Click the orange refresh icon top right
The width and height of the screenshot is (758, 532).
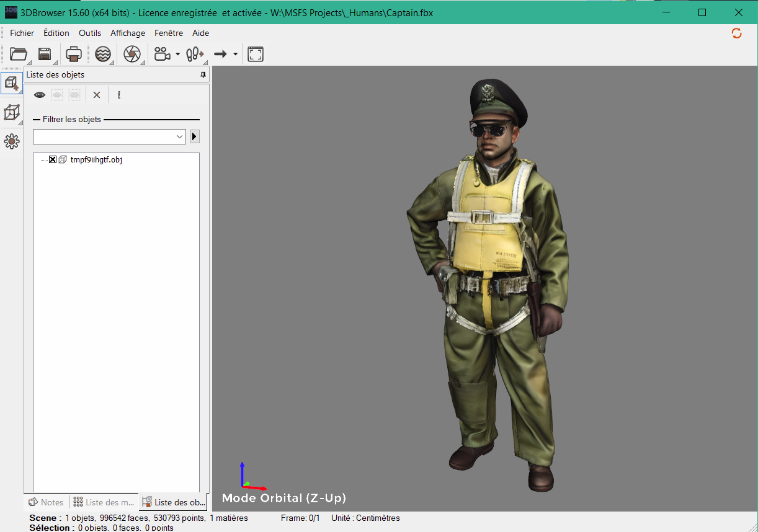point(737,33)
